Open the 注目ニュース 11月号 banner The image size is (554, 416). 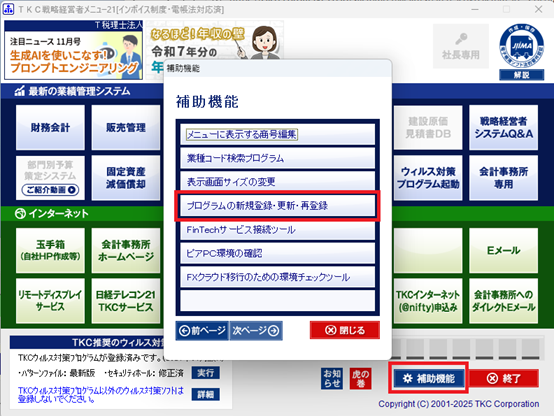coord(73,56)
